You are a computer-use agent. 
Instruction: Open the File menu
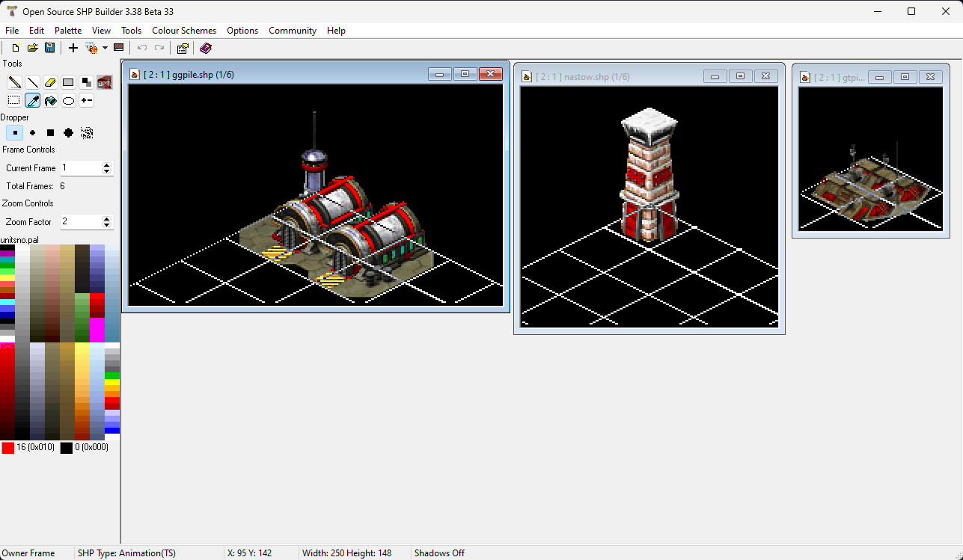coord(12,31)
